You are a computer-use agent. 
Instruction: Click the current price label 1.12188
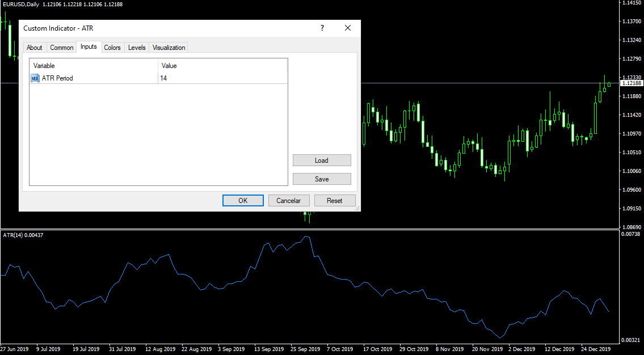tap(632, 83)
